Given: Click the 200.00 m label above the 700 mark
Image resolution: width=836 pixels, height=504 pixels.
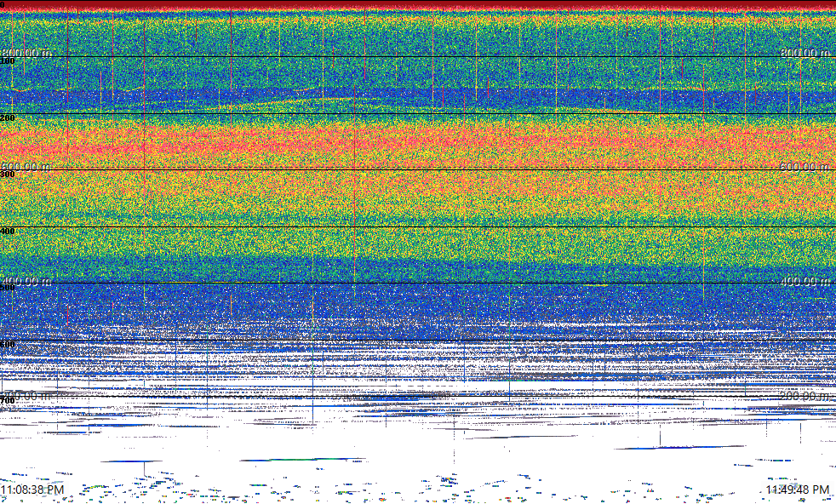Looking at the screenshot, I should coord(26,396).
